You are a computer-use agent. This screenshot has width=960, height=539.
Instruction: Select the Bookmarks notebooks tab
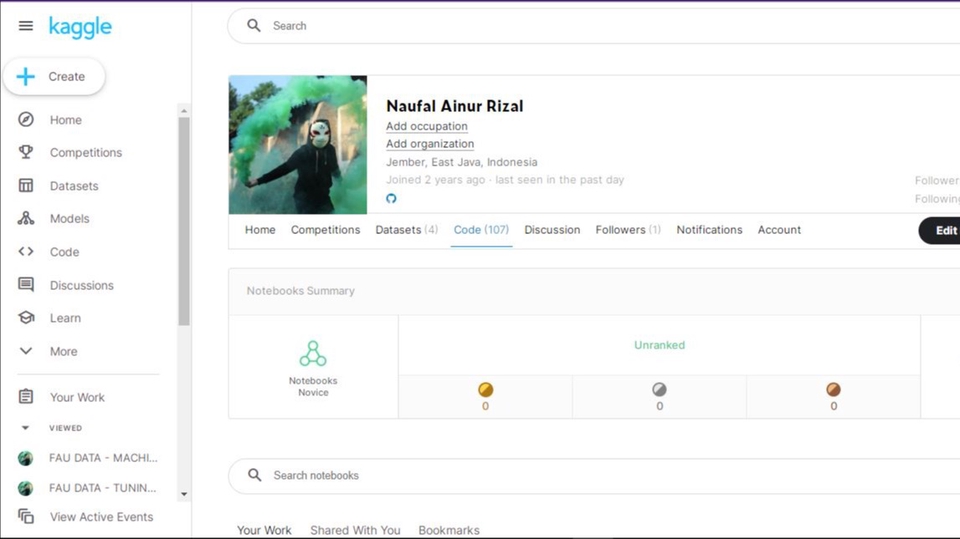tap(449, 530)
